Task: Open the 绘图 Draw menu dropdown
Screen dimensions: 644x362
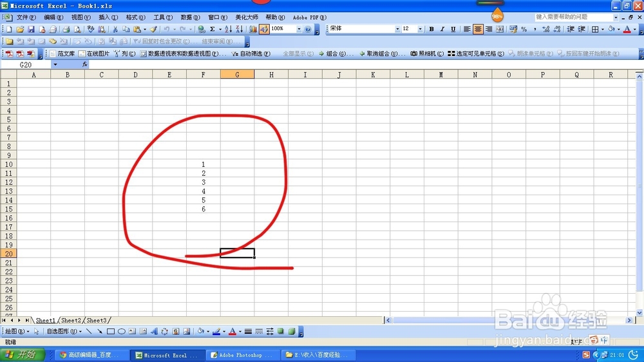Action: pyautogui.click(x=17, y=332)
